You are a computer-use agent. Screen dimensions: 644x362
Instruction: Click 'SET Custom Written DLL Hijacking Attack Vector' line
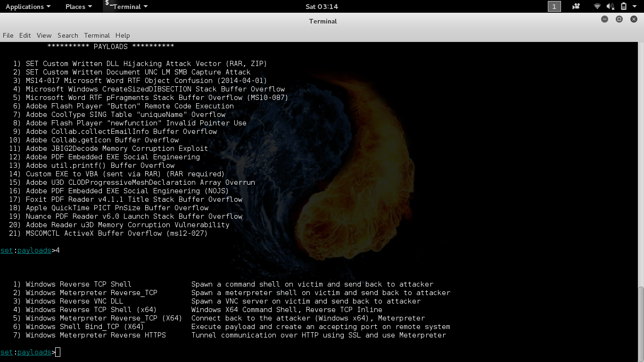146,64
